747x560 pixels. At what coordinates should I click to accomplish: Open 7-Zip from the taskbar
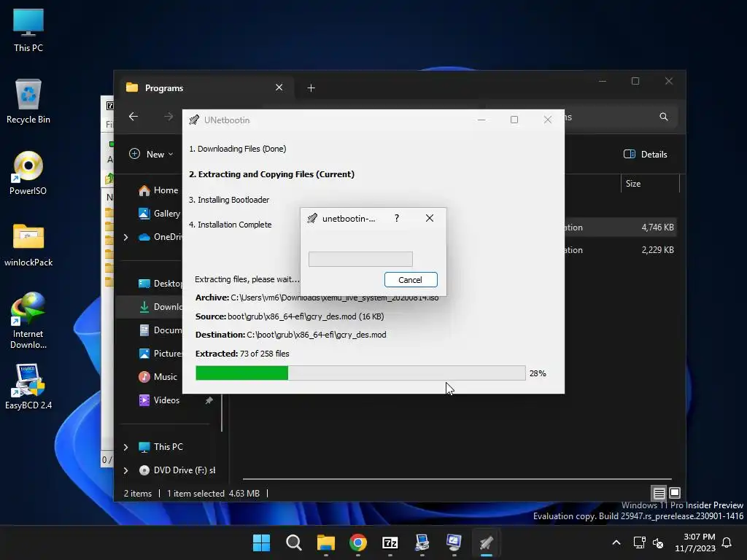coord(390,542)
